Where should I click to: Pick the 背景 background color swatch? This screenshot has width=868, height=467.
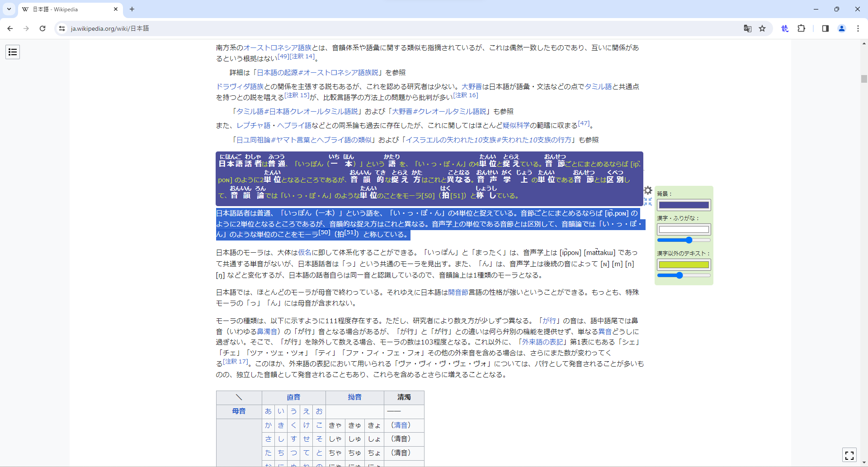point(684,205)
